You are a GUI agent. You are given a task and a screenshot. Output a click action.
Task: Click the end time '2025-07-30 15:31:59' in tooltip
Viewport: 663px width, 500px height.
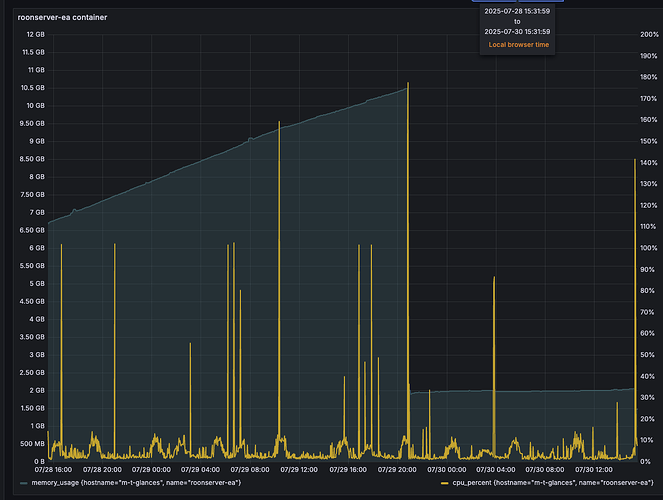click(x=517, y=32)
